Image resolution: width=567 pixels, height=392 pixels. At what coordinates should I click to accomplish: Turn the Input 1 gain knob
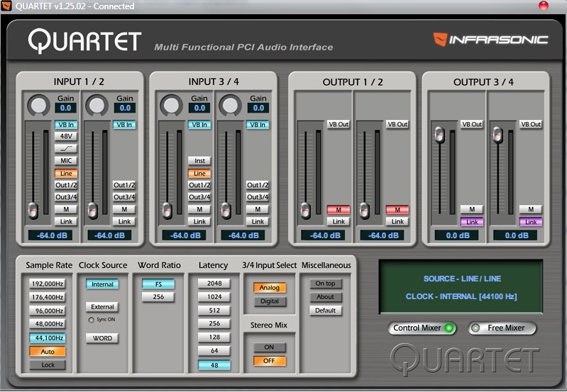click(39, 105)
